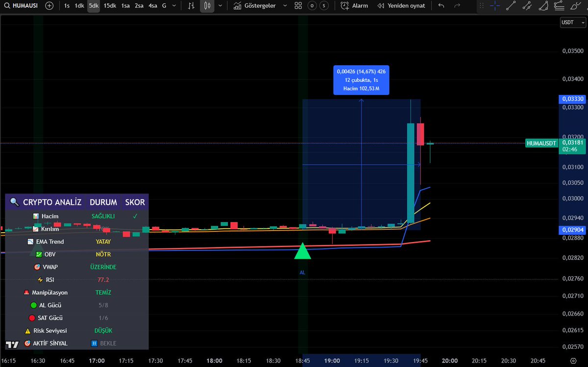
Task: Select the horizontal lines channel tool
Action: 559,6
